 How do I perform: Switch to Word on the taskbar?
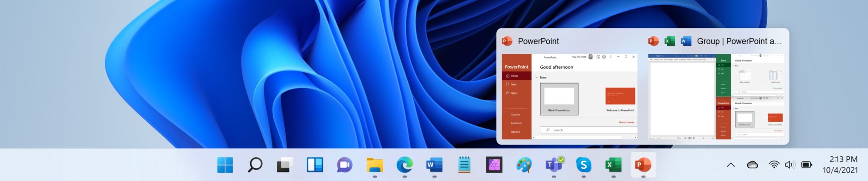(434, 165)
